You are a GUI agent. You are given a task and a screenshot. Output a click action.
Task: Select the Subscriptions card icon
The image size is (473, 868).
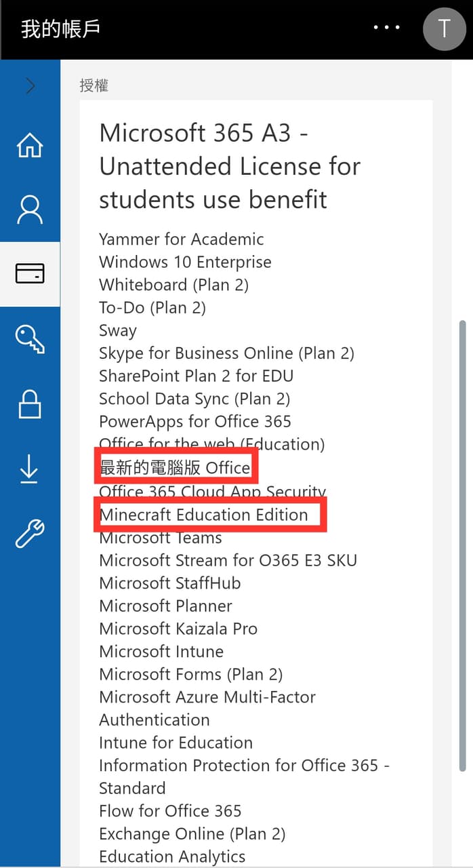pos(30,273)
